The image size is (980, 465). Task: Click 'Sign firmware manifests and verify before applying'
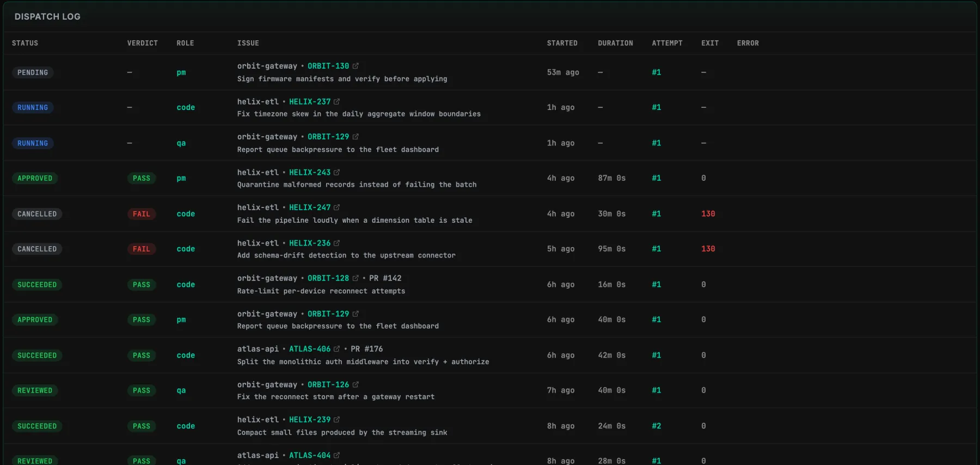click(342, 79)
